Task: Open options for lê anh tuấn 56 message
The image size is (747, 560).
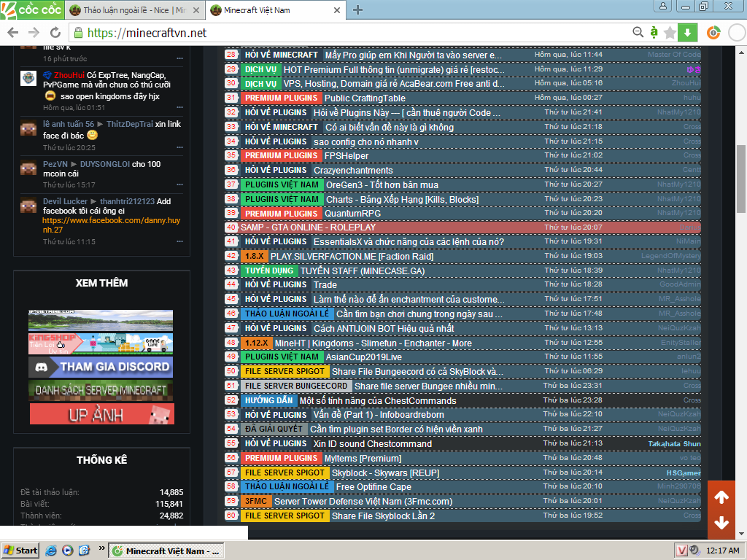Action: tap(179, 147)
